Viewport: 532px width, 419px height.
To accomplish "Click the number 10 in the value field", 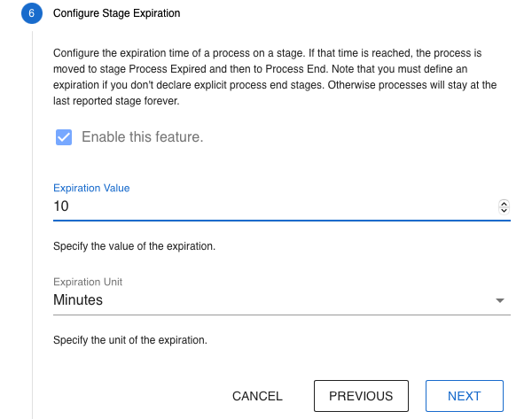I will [x=62, y=206].
